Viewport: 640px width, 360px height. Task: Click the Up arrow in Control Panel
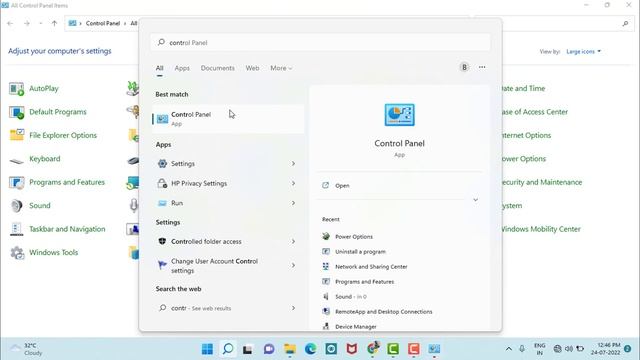point(54,24)
